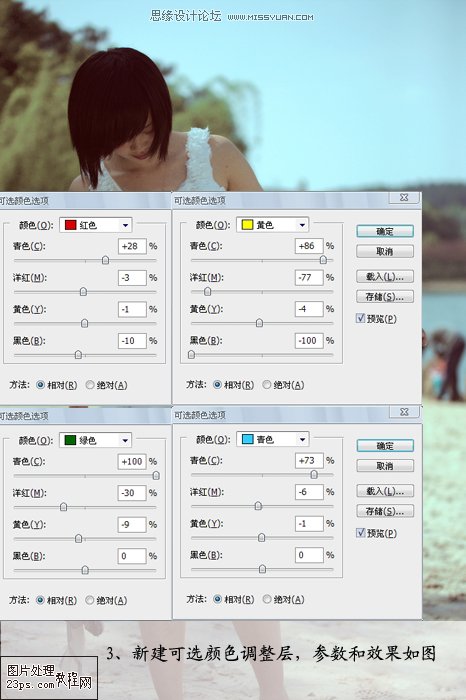Click cyan slider handle for red
The height and width of the screenshot is (700, 466).
pos(105,260)
